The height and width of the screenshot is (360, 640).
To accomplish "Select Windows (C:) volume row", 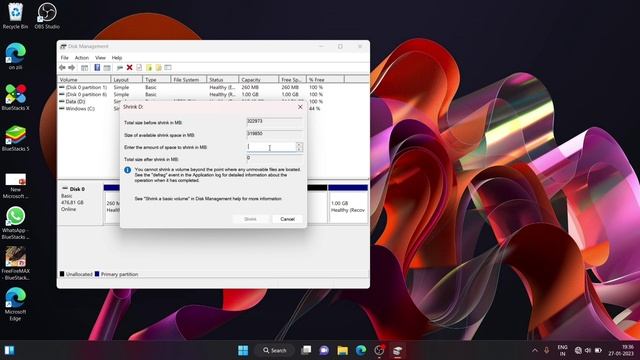I will [x=213, y=109].
